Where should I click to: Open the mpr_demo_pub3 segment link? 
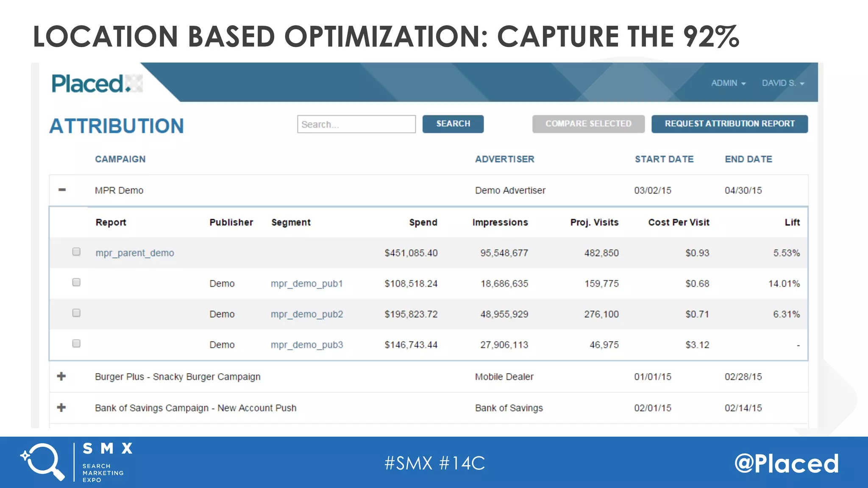pyautogui.click(x=307, y=345)
